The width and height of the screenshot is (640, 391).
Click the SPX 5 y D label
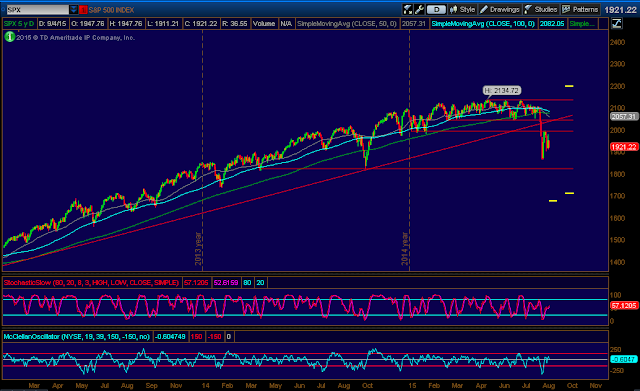(x=19, y=24)
